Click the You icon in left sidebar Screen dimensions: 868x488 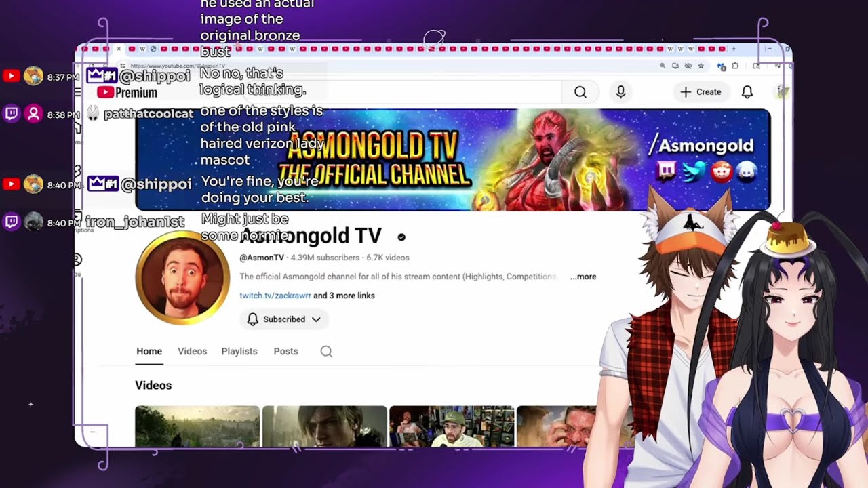click(x=77, y=260)
